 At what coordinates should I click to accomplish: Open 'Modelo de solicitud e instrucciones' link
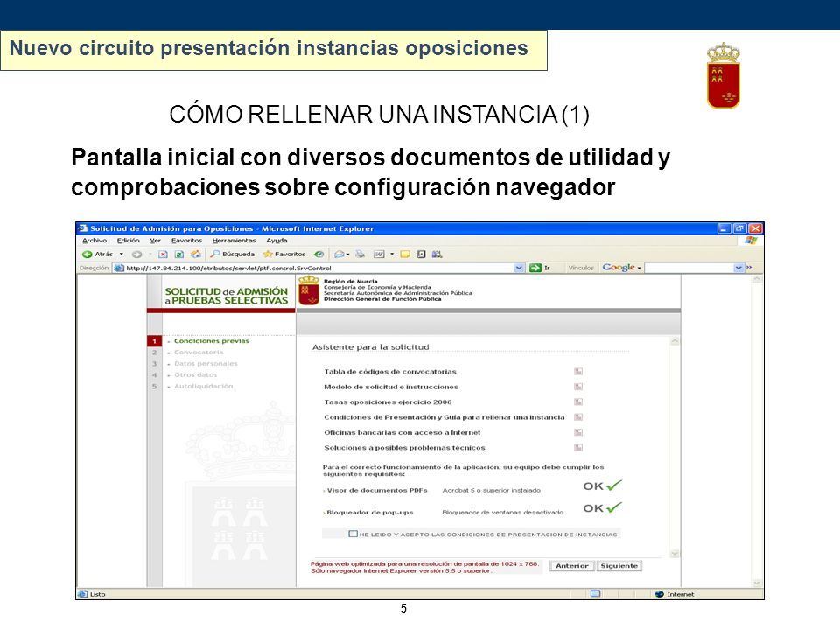[x=391, y=387]
